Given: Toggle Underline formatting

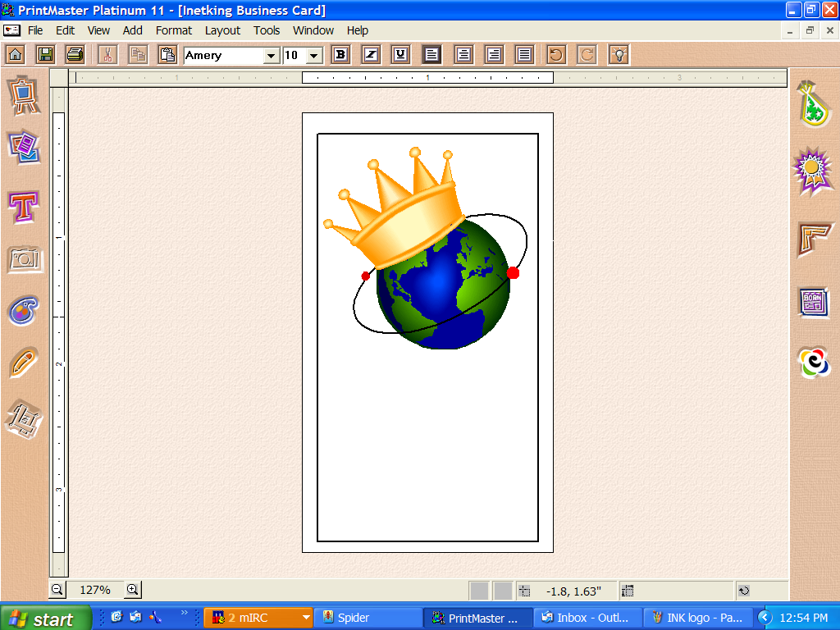Looking at the screenshot, I should pyautogui.click(x=400, y=55).
